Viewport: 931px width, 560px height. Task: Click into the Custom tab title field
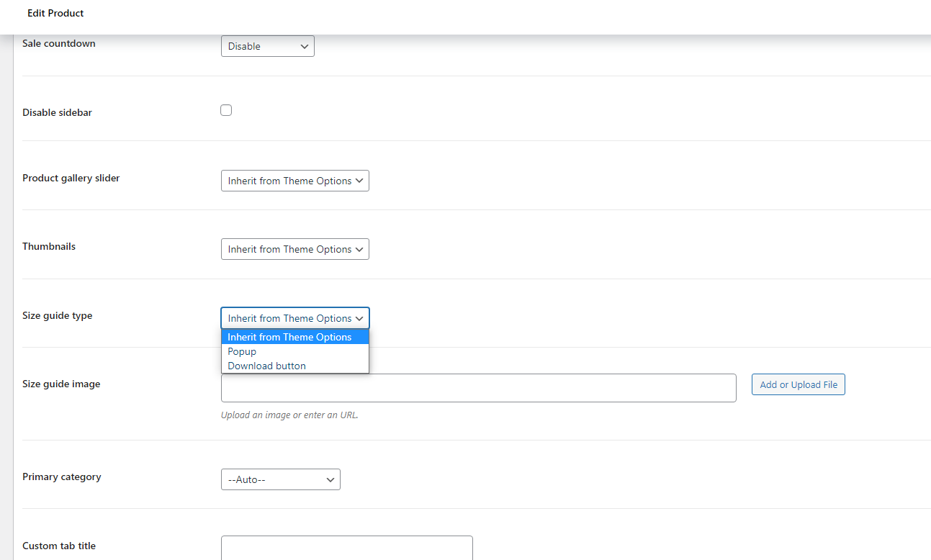(346, 548)
